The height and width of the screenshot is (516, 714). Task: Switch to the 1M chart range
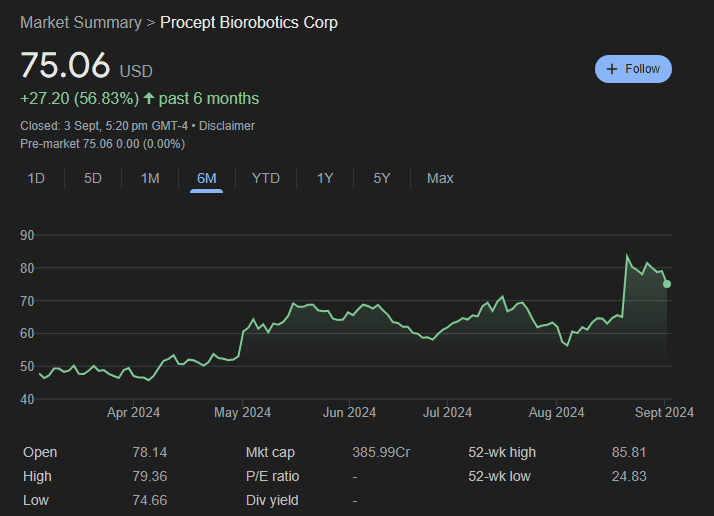coord(150,178)
